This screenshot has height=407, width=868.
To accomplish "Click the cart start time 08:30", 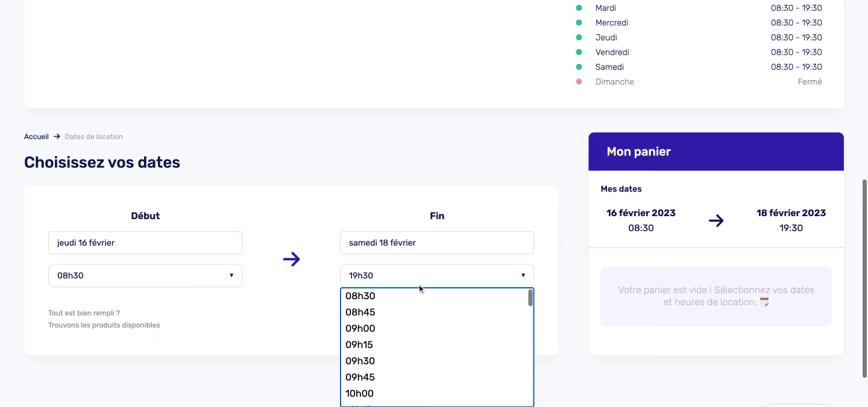I will click(641, 228).
